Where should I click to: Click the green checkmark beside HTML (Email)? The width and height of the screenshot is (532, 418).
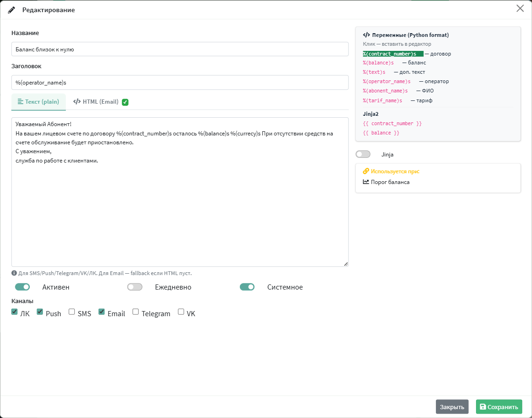(125, 102)
